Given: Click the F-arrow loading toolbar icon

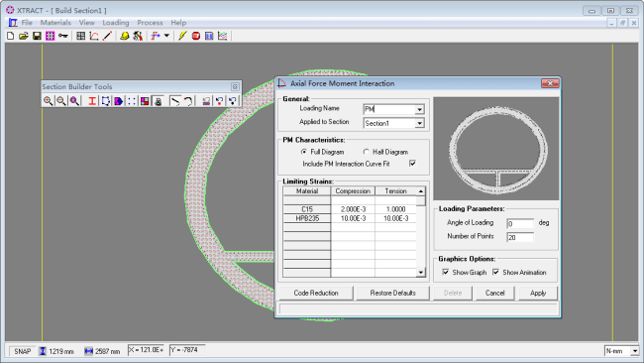Looking at the screenshot, I should pos(156,36).
